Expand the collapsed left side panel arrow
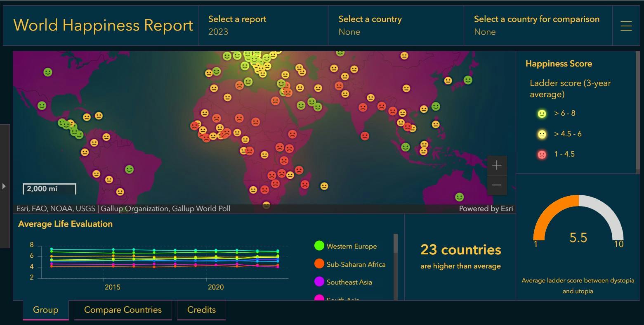 (4, 186)
